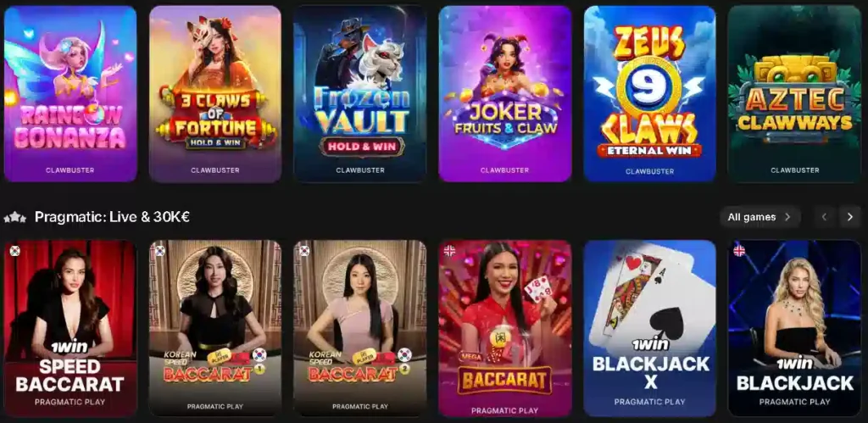Viewport: 868px width, 423px height.
Task: Open the Pragmatic: Live & 30K€ section heading
Action: [x=113, y=217]
